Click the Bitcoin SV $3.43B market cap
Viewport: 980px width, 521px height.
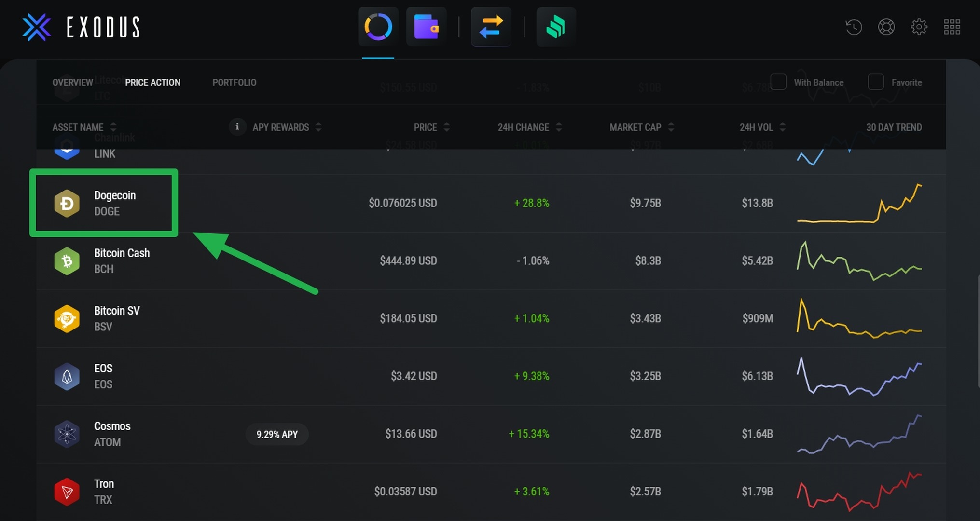(645, 318)
